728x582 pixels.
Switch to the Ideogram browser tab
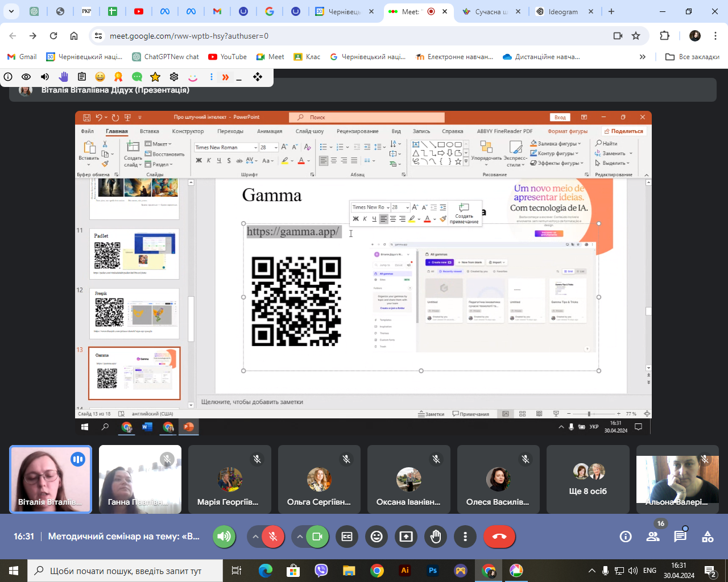coord(562,11)
